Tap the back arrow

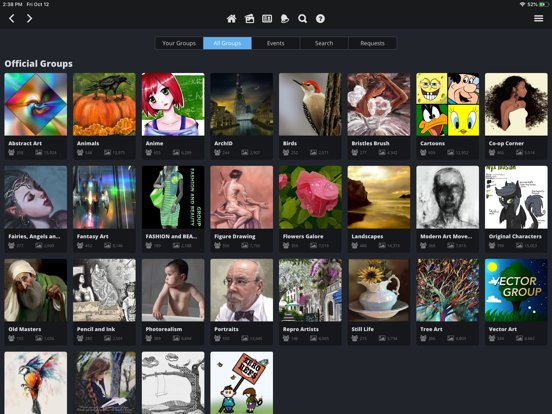(12, 18)
